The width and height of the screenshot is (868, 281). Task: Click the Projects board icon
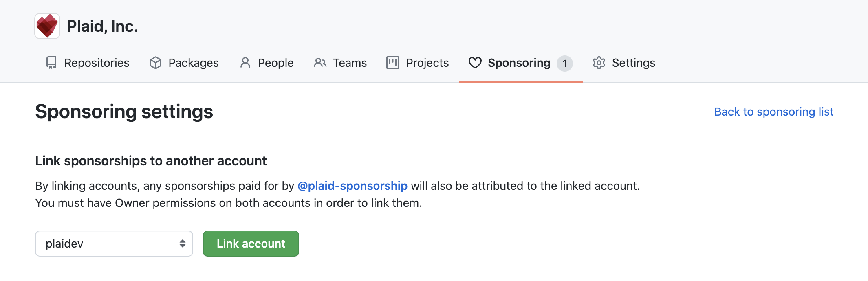(x=393, y=63)
